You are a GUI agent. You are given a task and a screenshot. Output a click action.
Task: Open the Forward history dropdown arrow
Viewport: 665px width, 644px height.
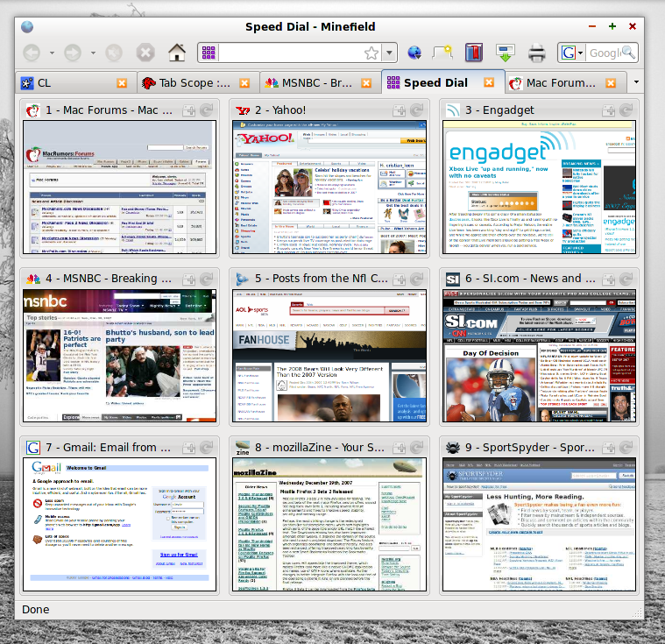93,53
